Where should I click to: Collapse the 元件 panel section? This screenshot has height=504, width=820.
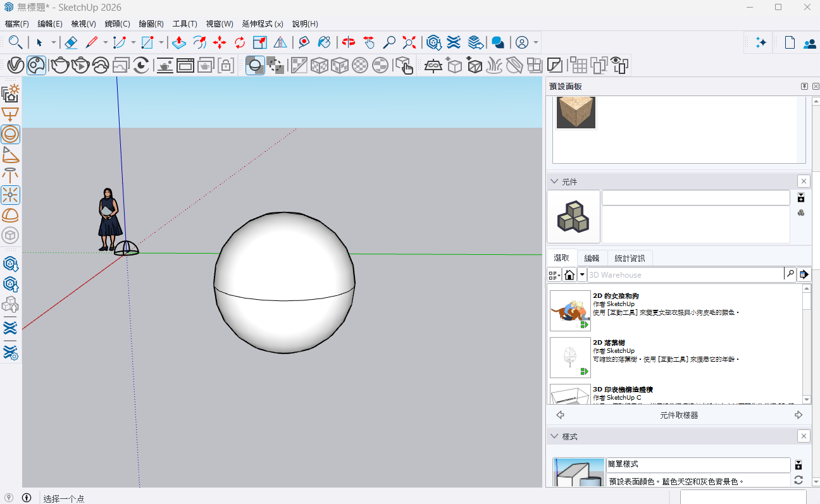point(554,181)
